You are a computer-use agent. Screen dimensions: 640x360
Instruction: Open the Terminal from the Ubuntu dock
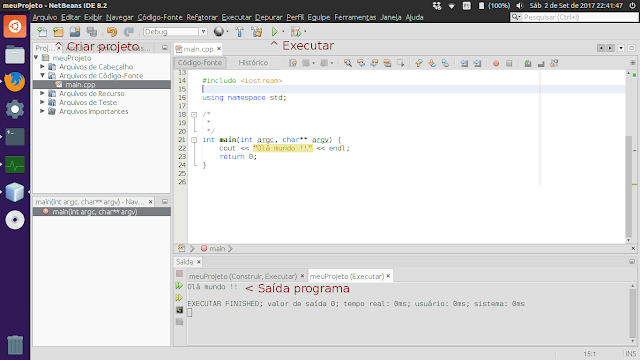pos(15,137)
